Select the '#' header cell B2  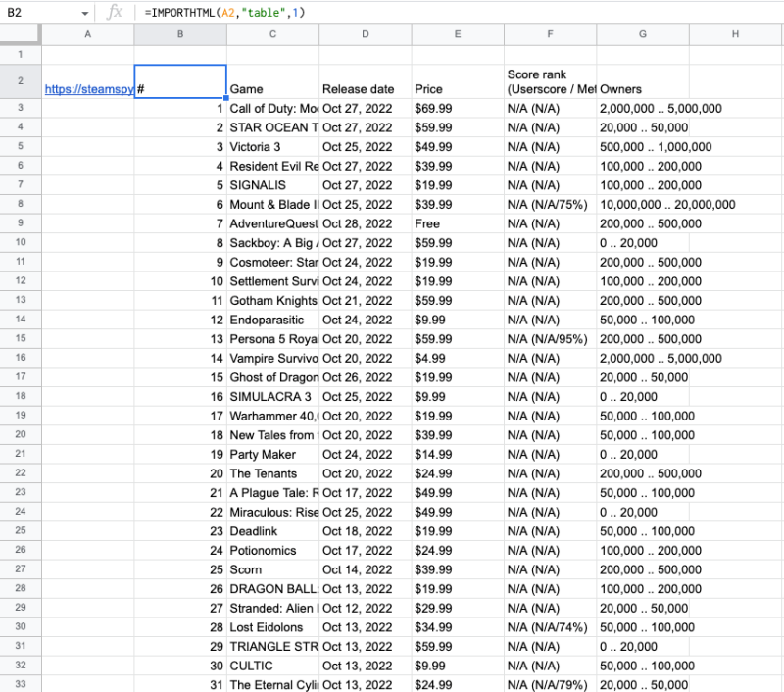[180, 81]
